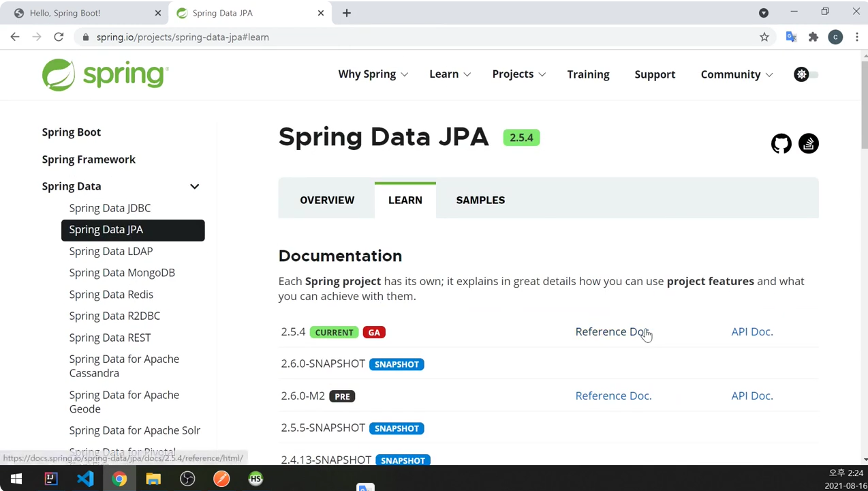Select Spring Data for Apache Cassandra
Screen dimensions: 868x491
click(x=124, y=366)
